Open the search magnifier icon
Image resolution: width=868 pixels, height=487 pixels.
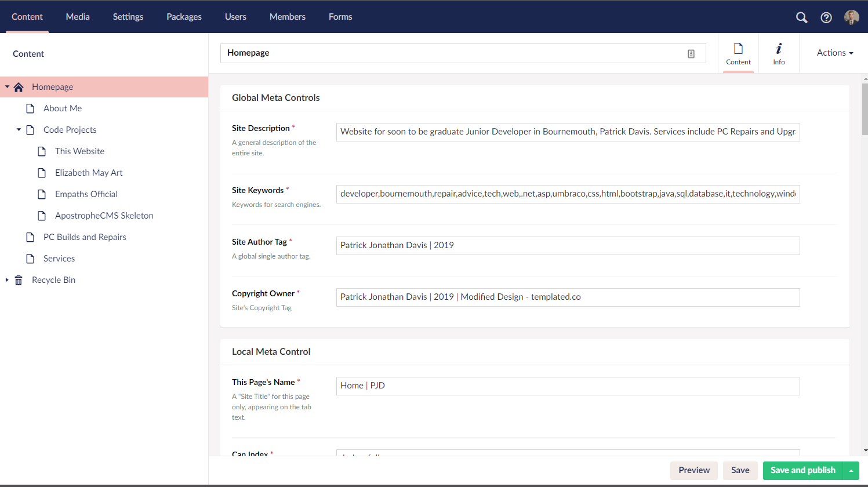(x=801, y=17)
